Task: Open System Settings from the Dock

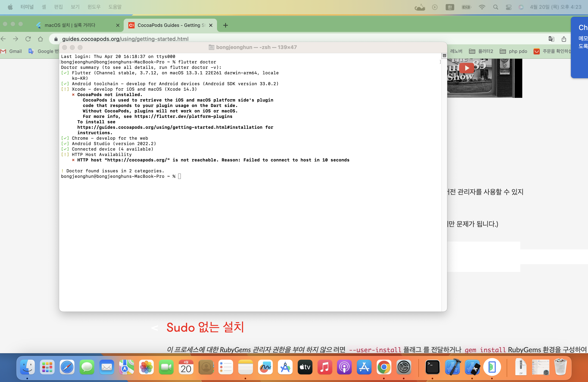Action: (x=404, y=367)
